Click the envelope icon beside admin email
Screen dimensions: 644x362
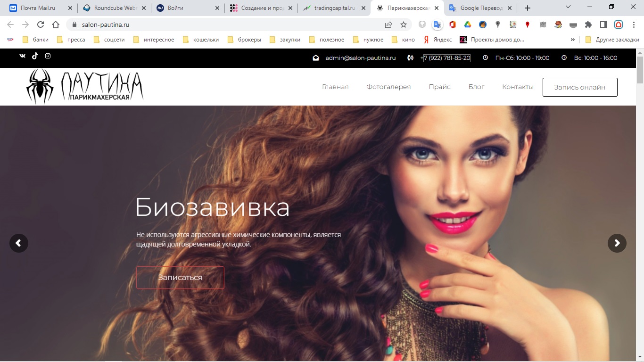[316, 58]
